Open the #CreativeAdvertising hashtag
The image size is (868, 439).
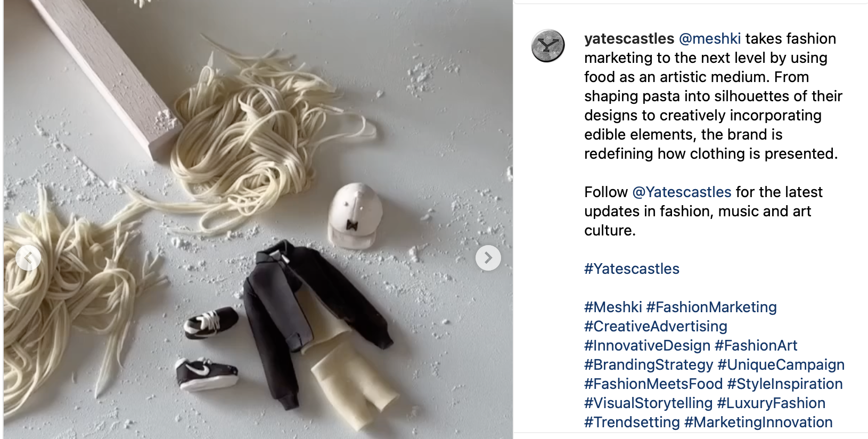(x=656, y=326)
